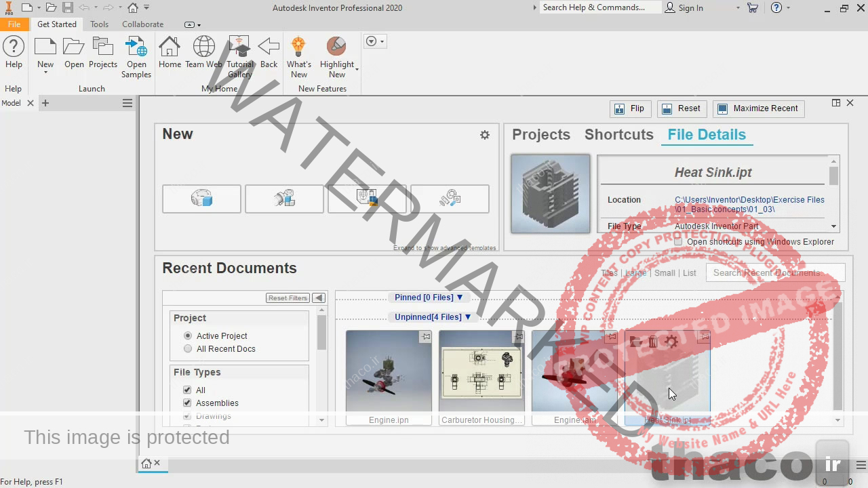Toggle the All file types checkbox

click(x=187, y=390)
